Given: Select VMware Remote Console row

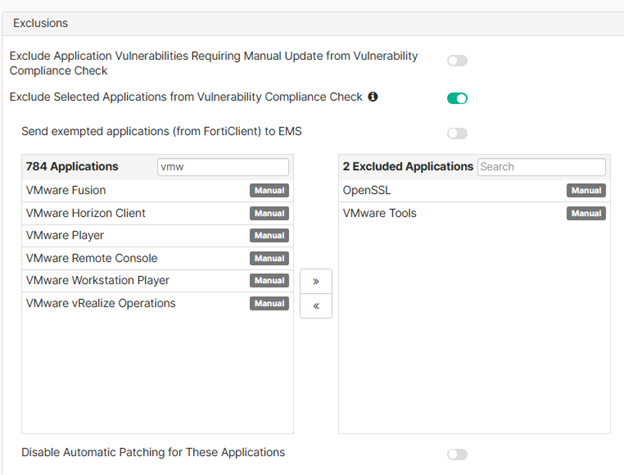Looking at the screenshot, I should (x=158, y=258).
